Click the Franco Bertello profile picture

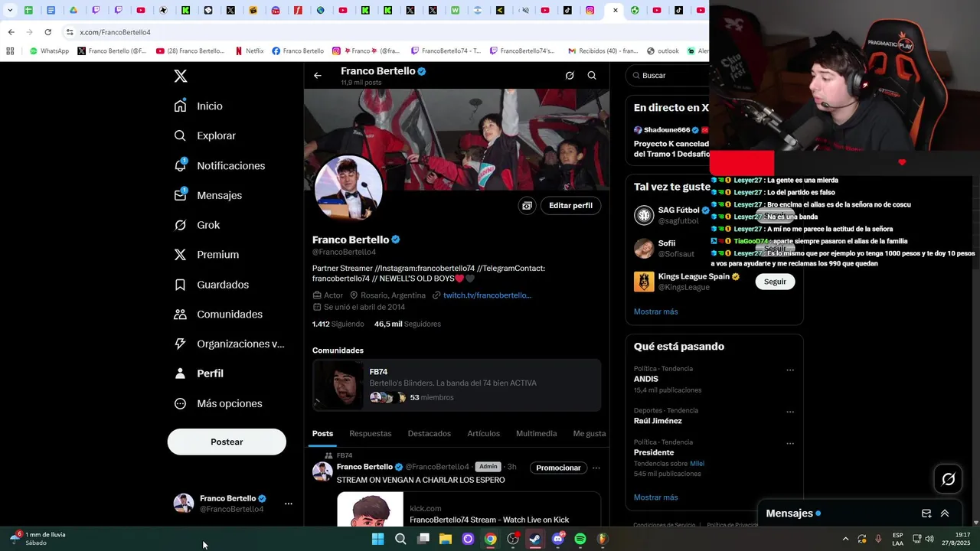pos(348,188)
